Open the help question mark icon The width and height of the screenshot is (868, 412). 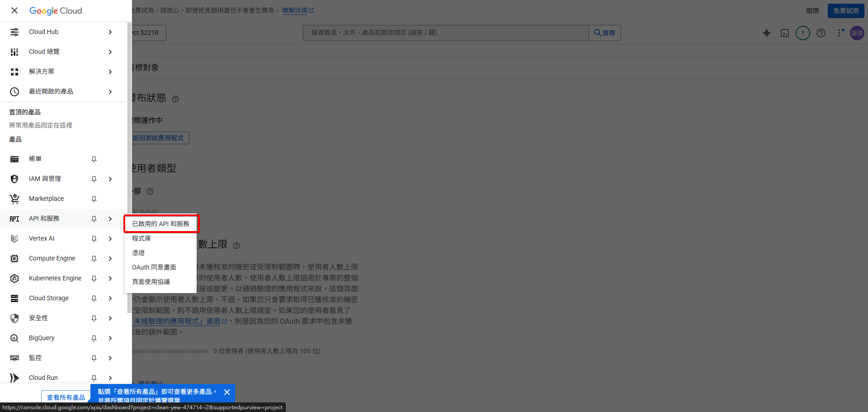coord(821,33)
